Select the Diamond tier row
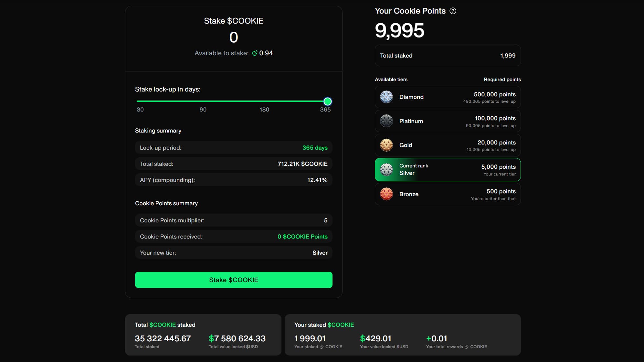The image size is (644, 362). 448,97
